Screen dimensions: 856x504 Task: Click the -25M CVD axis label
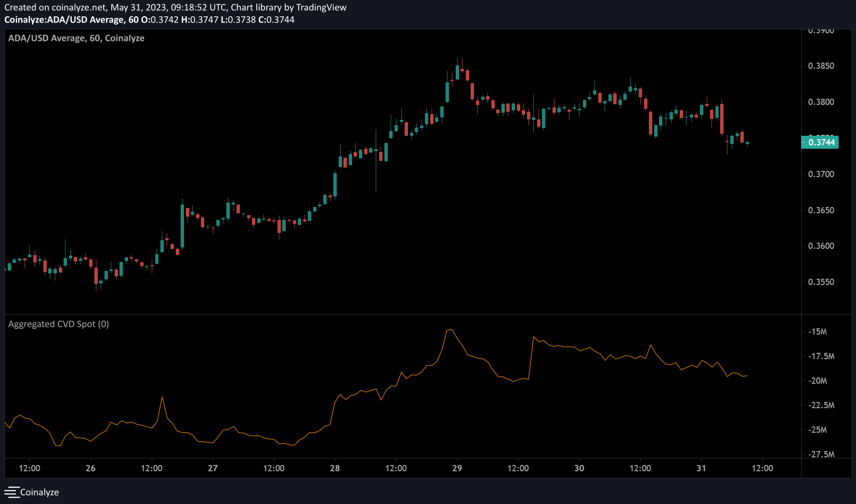(817, 430)
